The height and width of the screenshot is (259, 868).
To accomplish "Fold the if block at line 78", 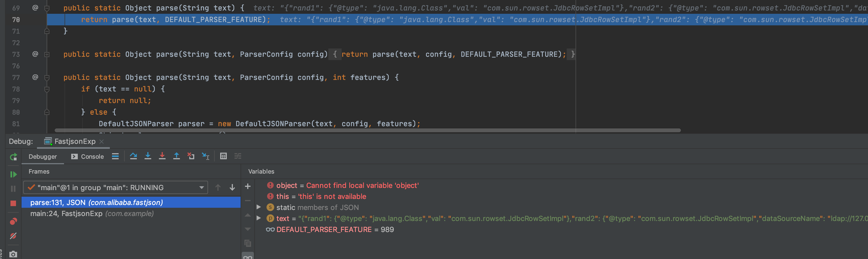I will [x=47, y=89].
